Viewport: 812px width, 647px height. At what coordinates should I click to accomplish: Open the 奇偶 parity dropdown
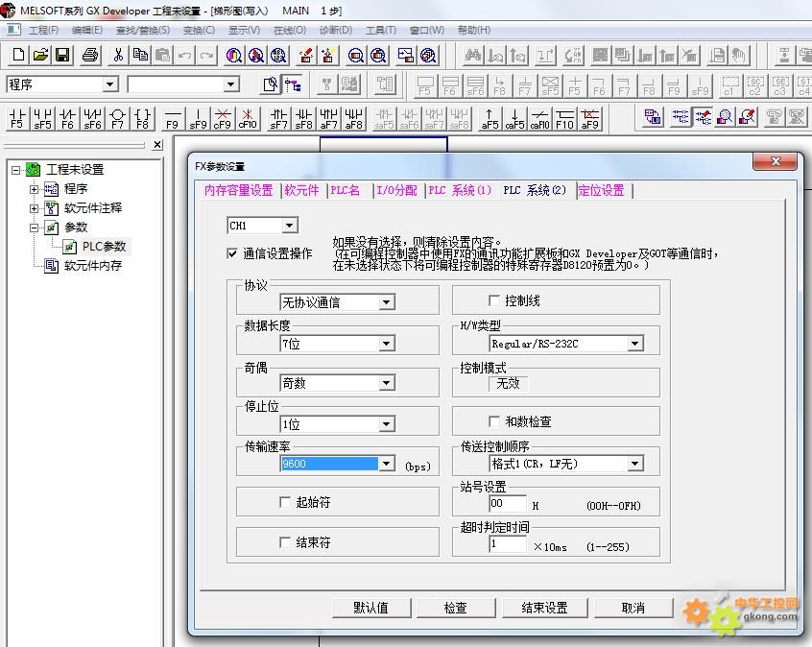point(386,383)
